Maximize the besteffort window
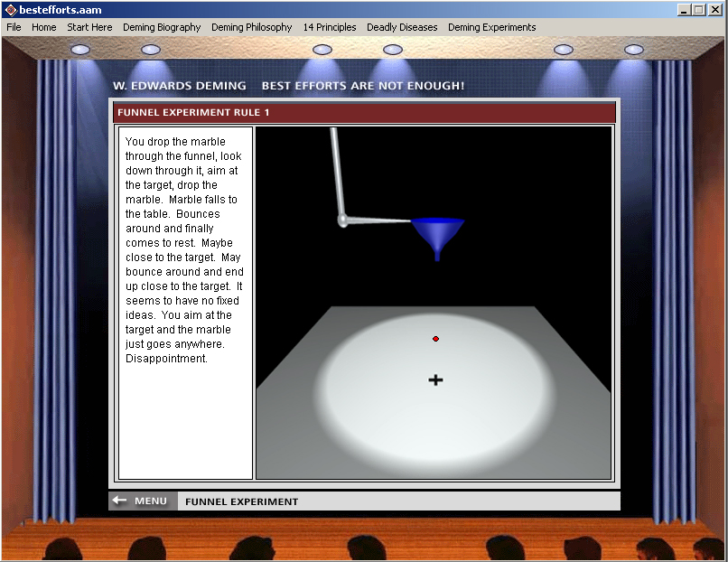The height and width of the screenshot is (562, 728). [x=699, y=10]
